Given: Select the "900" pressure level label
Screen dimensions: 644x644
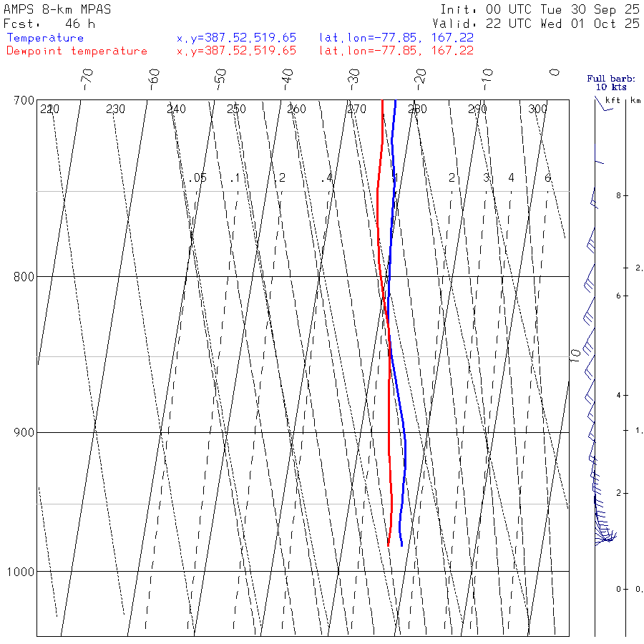Looking at the screenshot, I should (x=24, y=433).
